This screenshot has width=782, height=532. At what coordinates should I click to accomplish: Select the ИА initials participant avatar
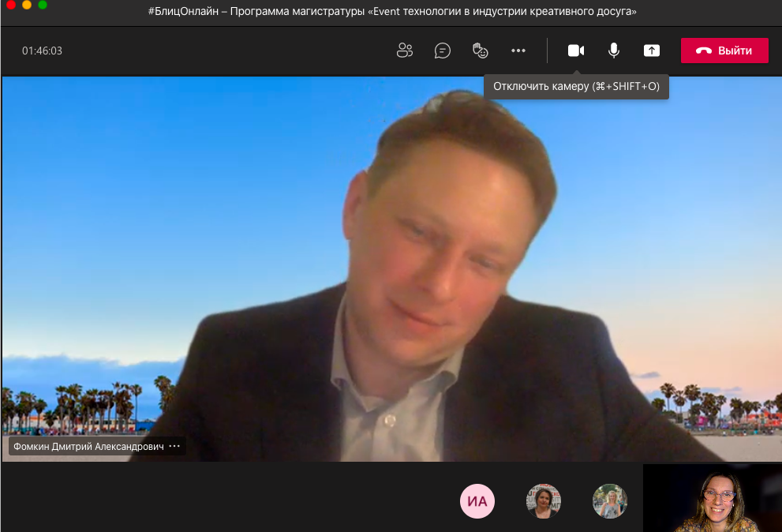pos(477,500)
